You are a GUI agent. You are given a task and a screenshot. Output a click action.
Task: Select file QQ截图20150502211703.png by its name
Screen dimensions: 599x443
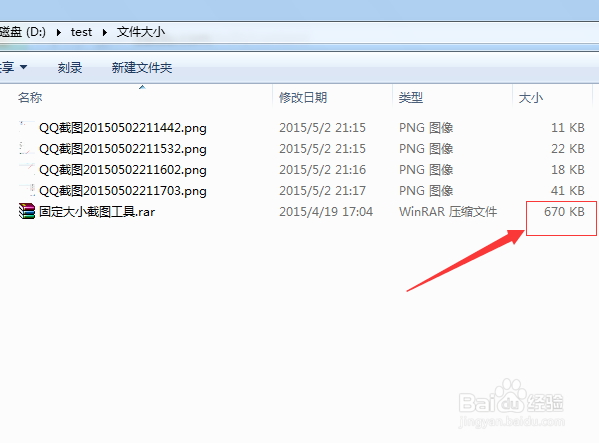point(123,191)
